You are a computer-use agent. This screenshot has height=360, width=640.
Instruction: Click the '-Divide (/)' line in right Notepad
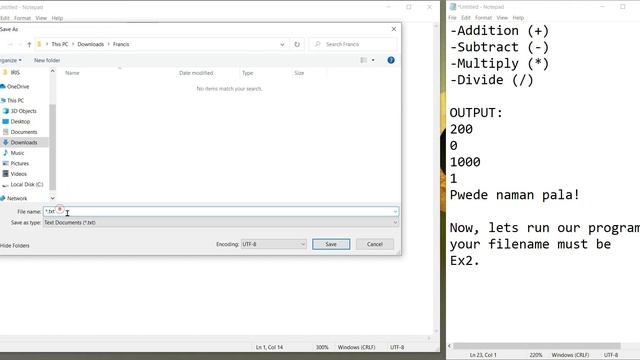click(x=491, y=80)
